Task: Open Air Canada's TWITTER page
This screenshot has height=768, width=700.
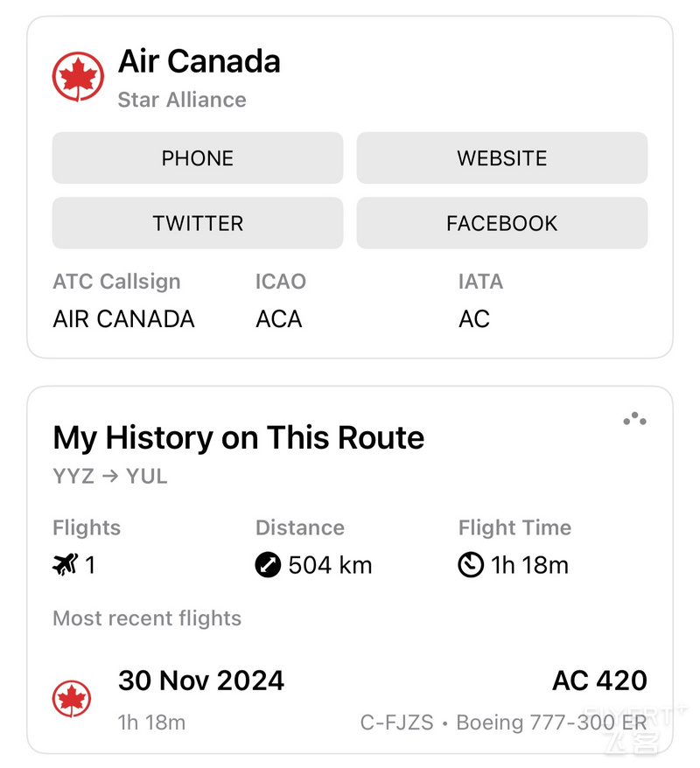Action: click(198, 223)
